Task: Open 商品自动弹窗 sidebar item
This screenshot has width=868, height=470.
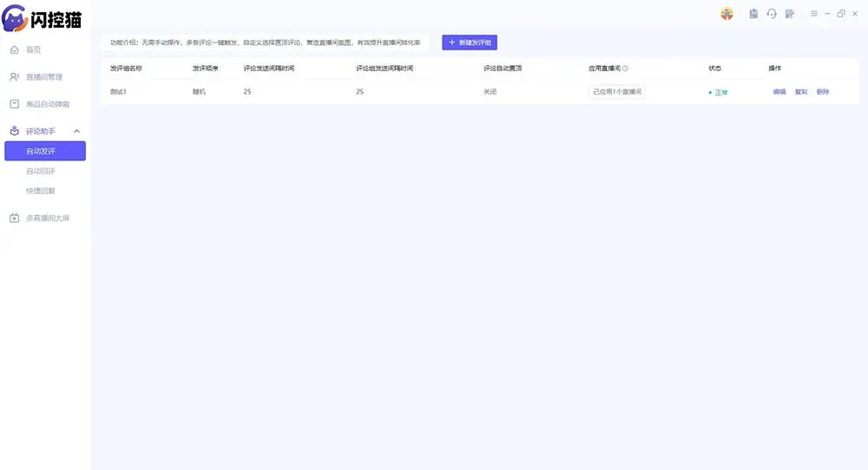Action: pyautogui.click(x=48, y=104)
